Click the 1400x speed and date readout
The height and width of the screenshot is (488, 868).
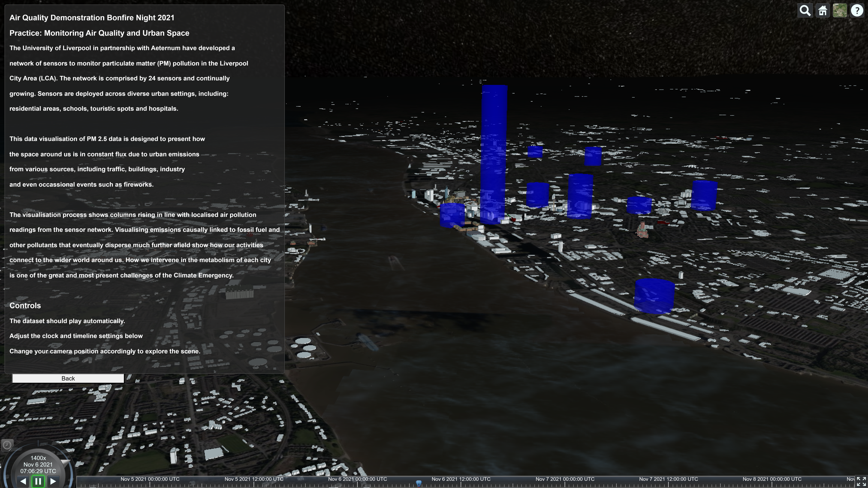[38, 464]
